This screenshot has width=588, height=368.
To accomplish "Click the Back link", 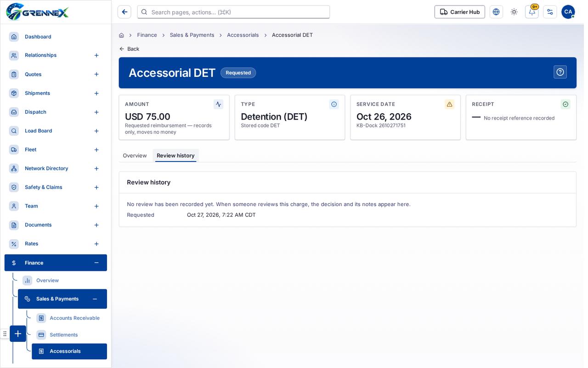I will tap(129, 49).
